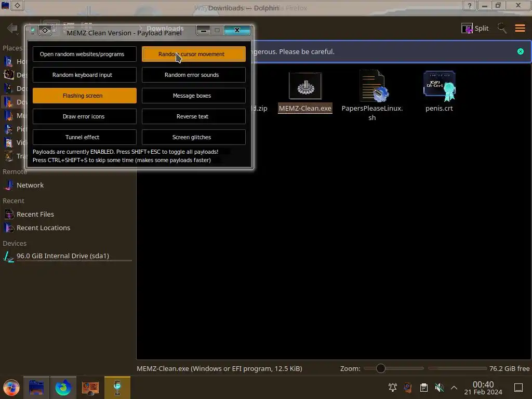Open the Pictures place icon in sidebar

[x=8, y=129]
